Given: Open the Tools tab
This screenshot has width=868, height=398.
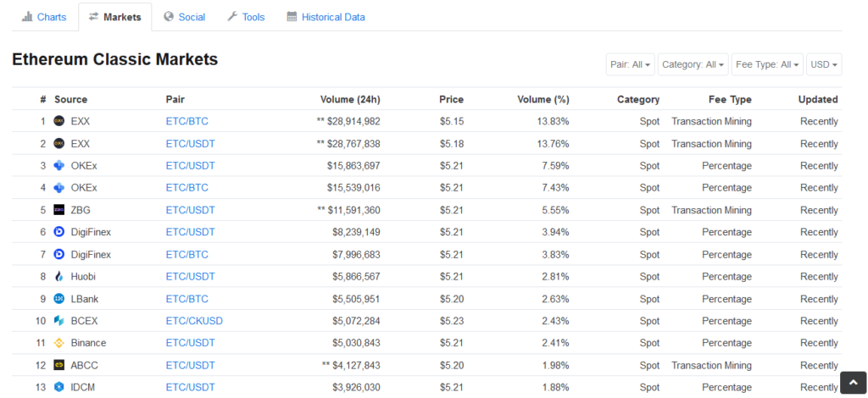Looking at the screenshot, I should click(246, 17).
